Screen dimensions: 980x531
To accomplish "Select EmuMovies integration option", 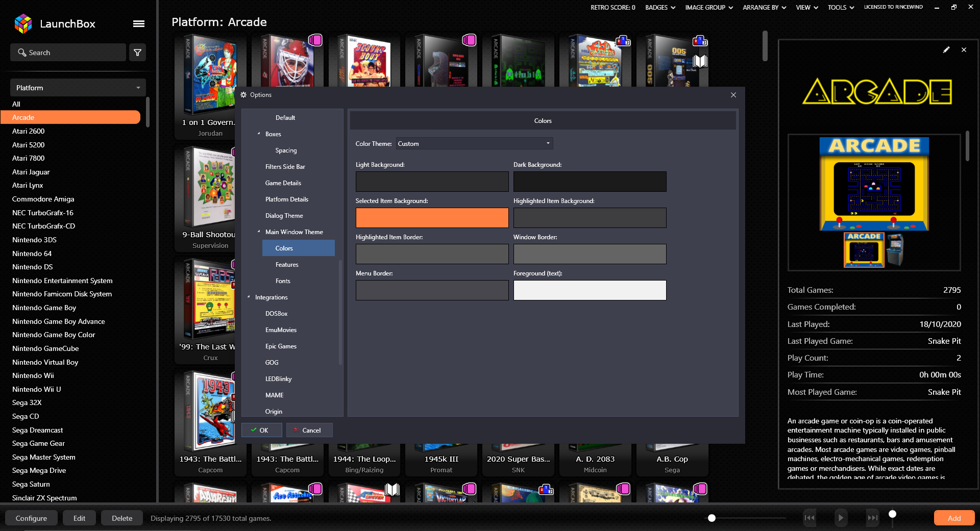I will 281,330.
